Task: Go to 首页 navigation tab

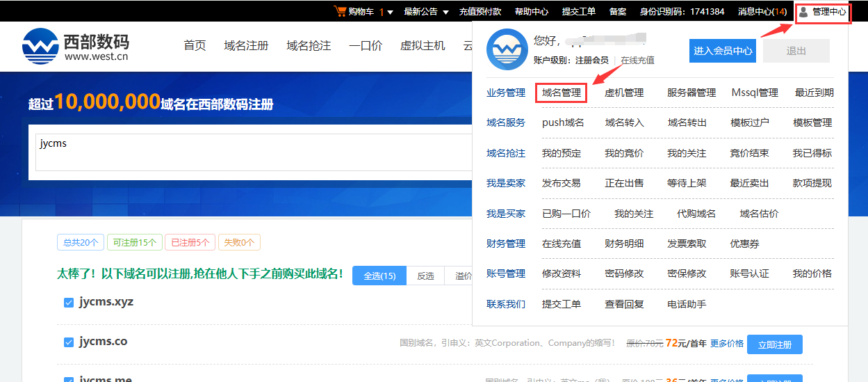Action: (x=195, y=46)
